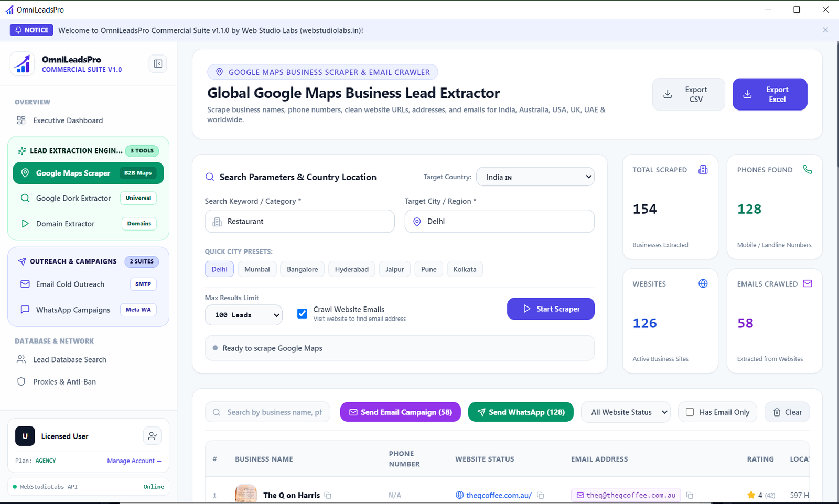Click The Q on Harris thumbnail image
This screenshot has width=839, height=504.
[x=246, y=494]
